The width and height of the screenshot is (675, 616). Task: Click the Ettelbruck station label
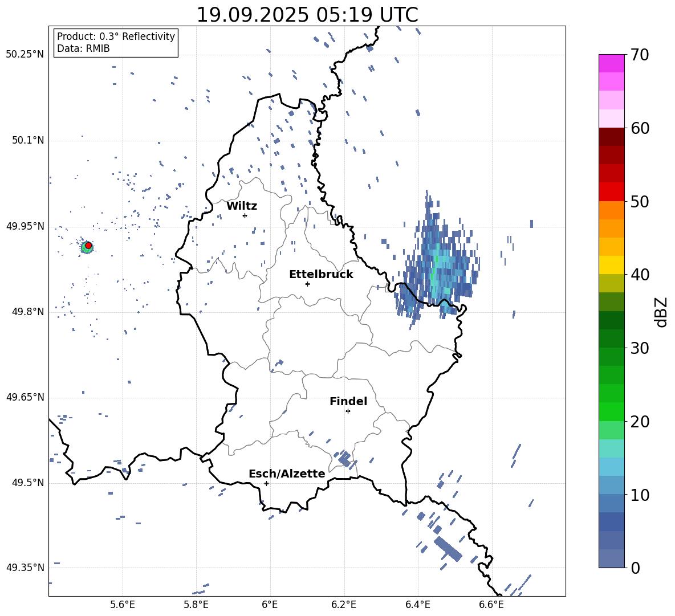point(321,275)
